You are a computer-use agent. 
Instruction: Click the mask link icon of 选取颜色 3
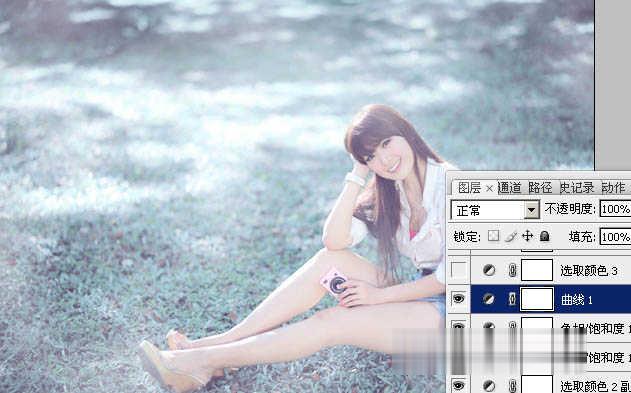[512, 270]
